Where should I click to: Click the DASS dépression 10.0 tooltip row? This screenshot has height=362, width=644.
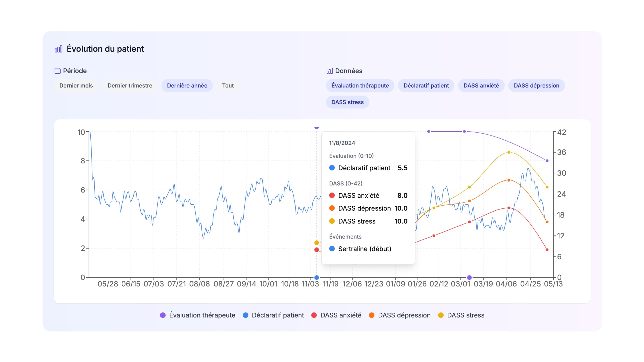[x=368, y=208]
